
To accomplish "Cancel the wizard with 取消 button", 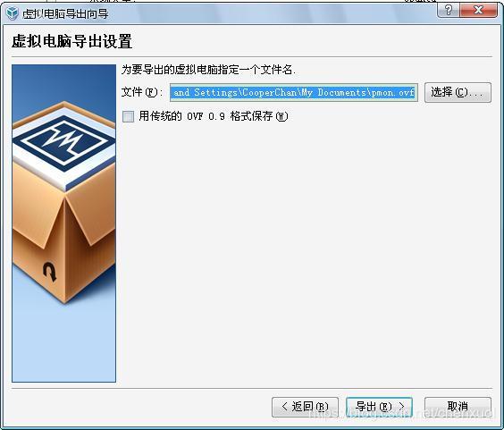I will (x=458, y=407).
